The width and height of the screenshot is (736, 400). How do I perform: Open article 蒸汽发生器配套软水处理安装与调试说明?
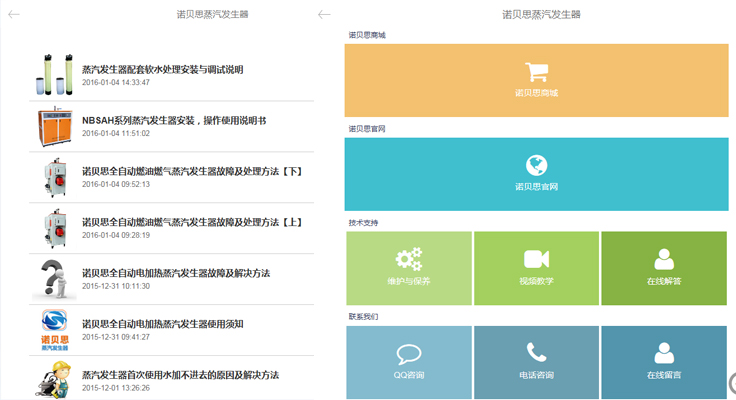(x=162, y=70)
